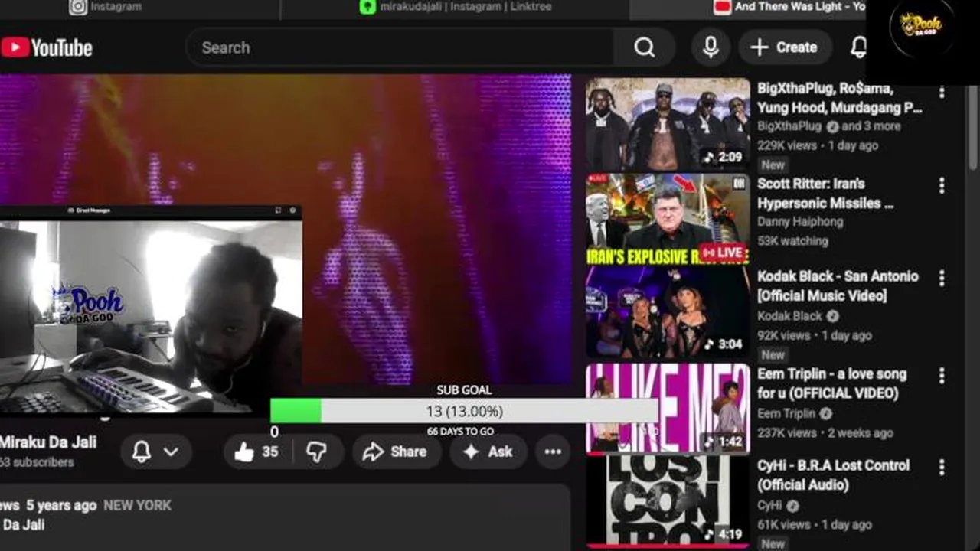The width and height of the screenshot is (980, 551).
Task: Click the Danny Haiphong channel name
Action: 800,222
